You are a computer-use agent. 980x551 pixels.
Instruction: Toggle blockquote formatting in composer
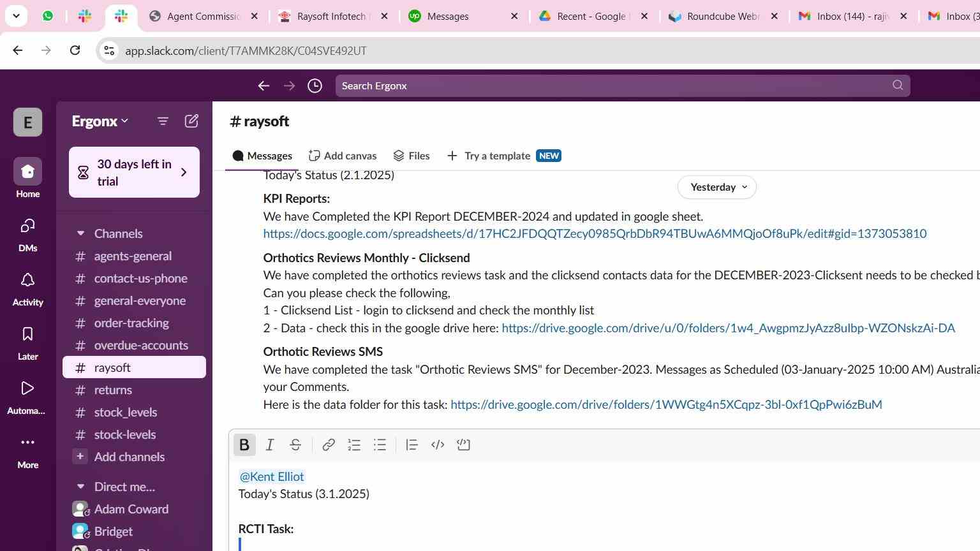(x=412, y=445)
